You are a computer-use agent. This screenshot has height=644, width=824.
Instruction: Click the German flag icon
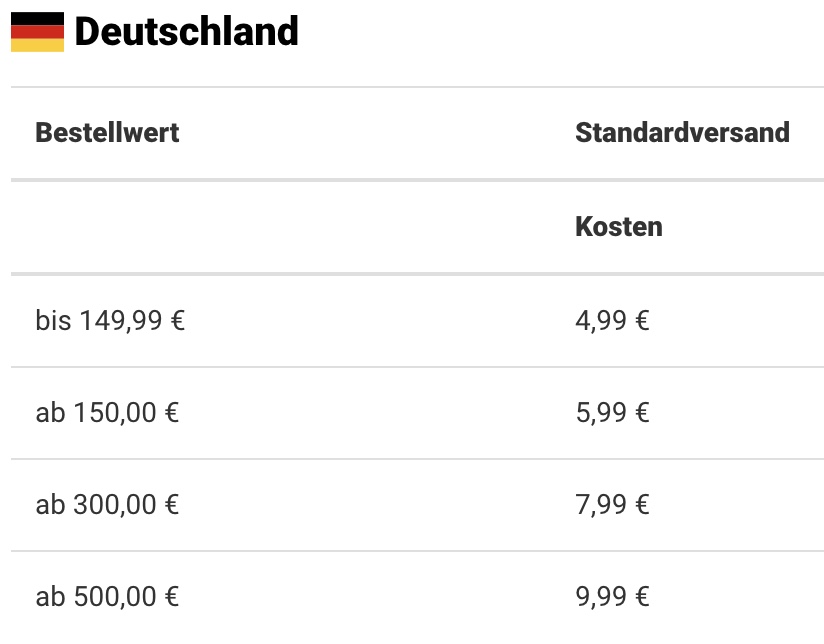37,32
